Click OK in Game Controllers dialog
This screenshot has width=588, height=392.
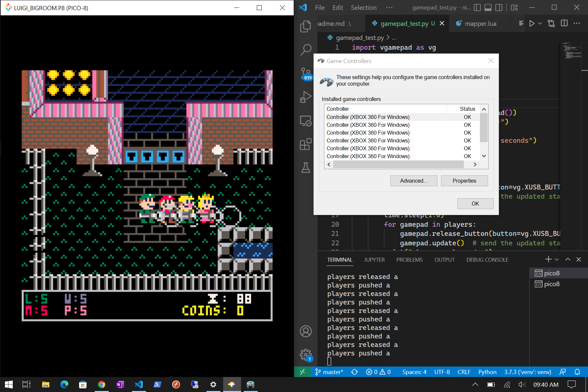[475, 204]
